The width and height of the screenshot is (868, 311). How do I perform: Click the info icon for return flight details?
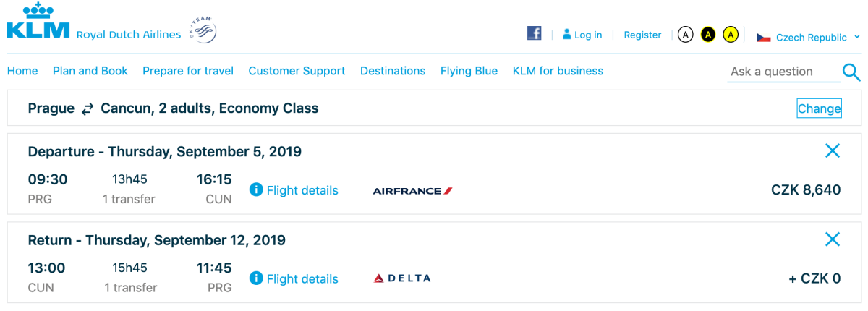point(255,278)
